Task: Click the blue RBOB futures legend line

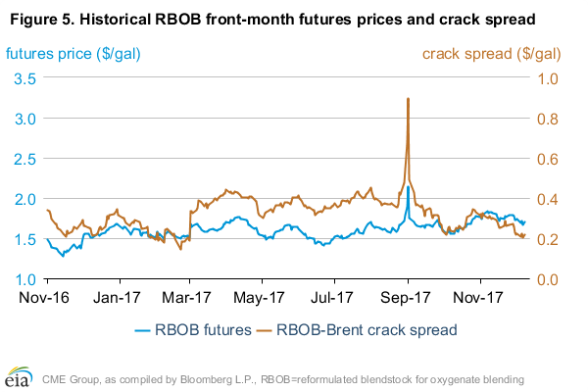Action: 144,329
